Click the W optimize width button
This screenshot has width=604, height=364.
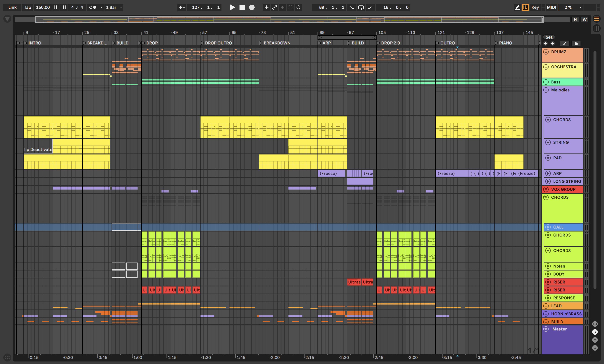click(x=585, y=20)
